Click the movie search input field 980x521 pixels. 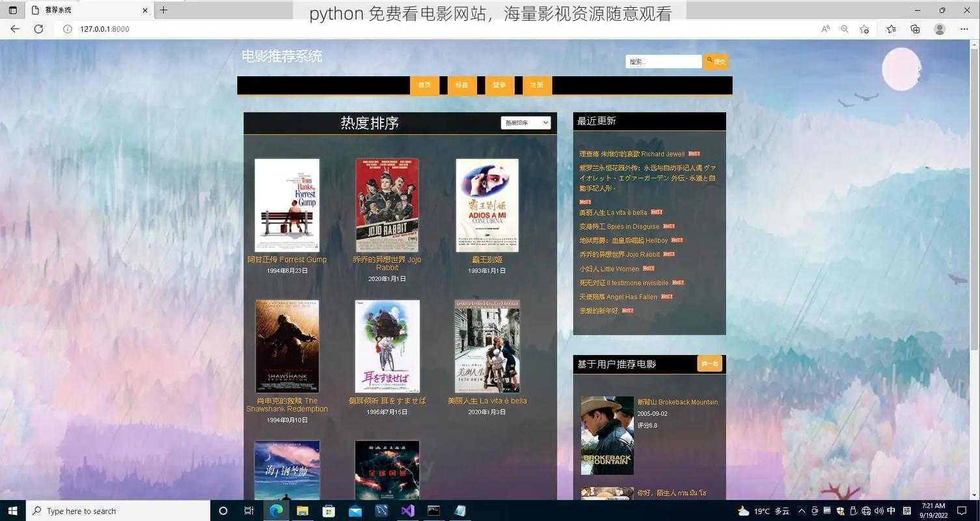point(664,61)
